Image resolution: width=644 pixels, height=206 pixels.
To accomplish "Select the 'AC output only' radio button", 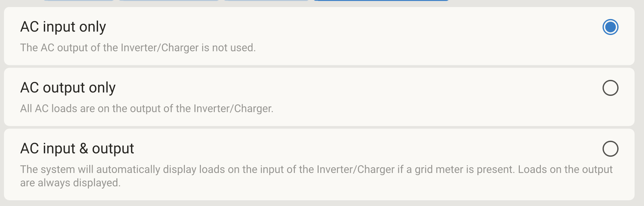I will [x=610, y=88].
